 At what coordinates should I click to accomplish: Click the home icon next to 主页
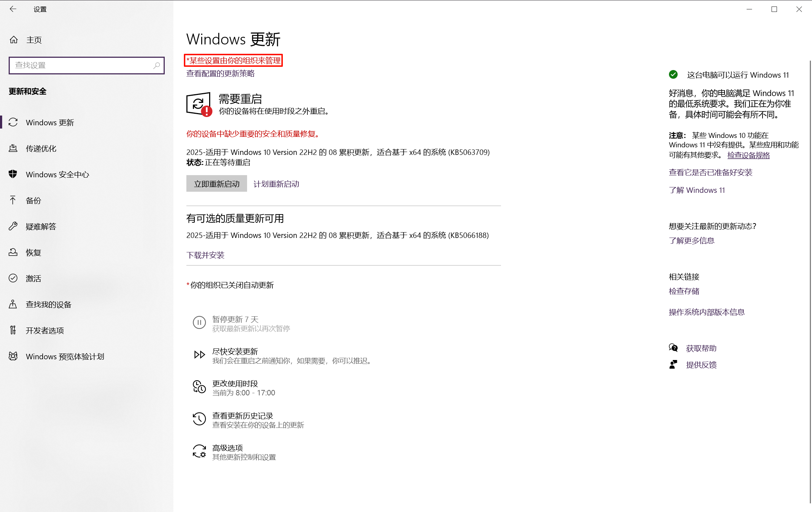point(14,40)
